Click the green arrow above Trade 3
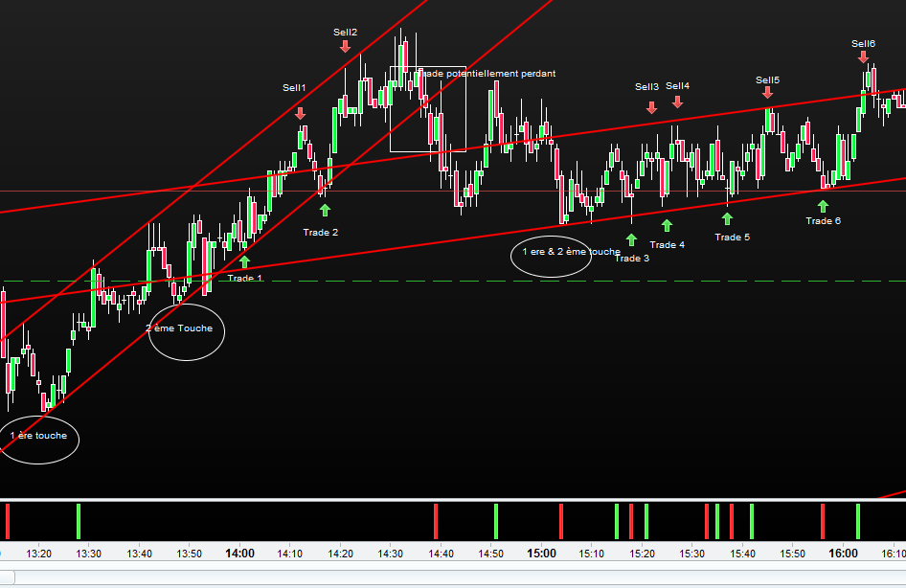This screenshot has height=588, width=906. (x=631, y=239)
